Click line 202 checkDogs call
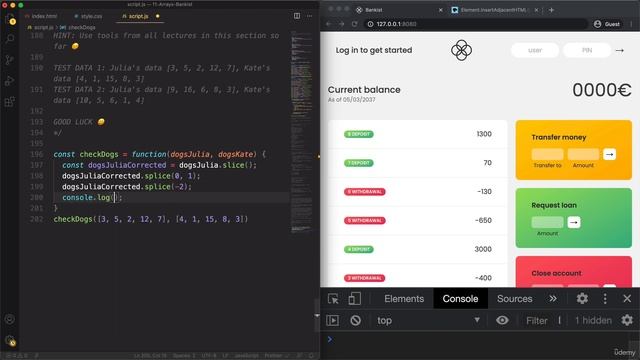 click(x=151, y=219)
